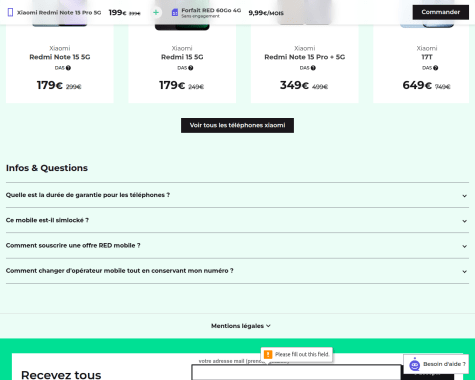475x380 pixels.
Task: Click the green plus icon in top bar
Action: pos(156,13)
